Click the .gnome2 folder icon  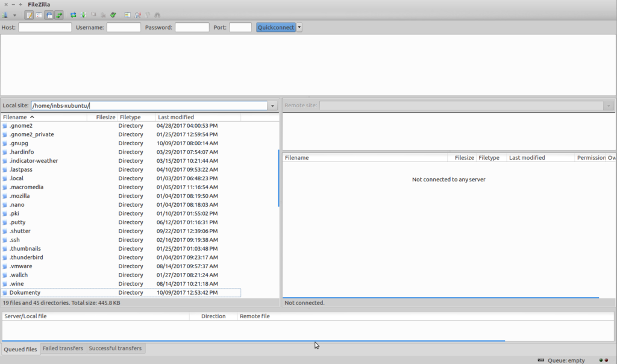coord(5,126)
